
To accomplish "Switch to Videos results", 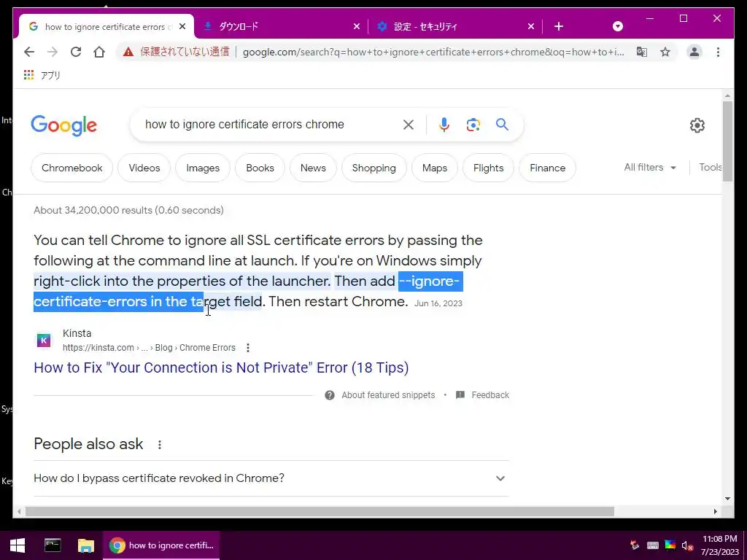I will click(144, 168).
